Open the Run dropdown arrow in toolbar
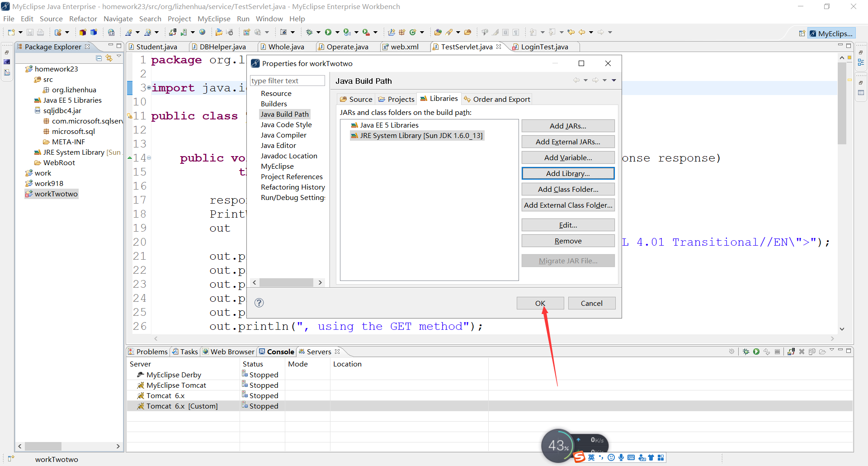868x466 pixels. (x=337, y=32)
